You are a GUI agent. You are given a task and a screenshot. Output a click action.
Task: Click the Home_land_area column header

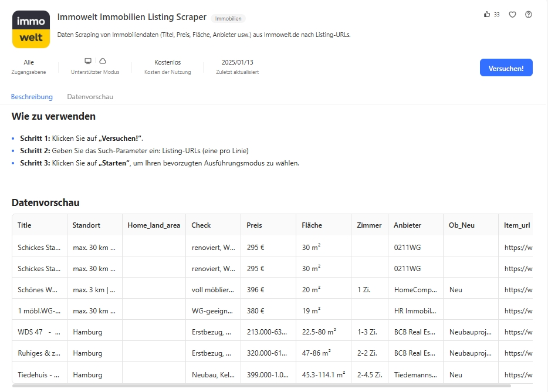point(154,225)
